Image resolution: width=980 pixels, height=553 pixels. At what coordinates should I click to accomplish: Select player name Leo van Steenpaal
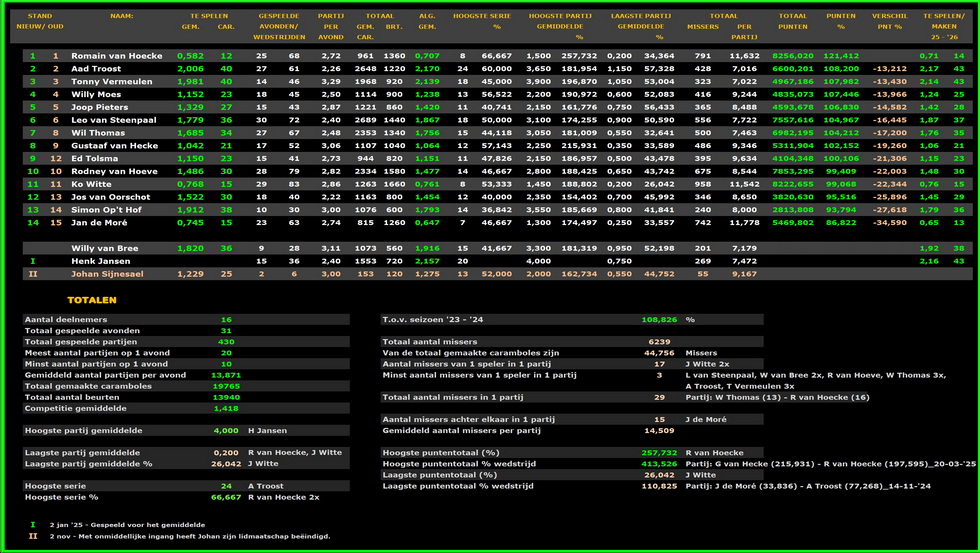[x=114, y=120]
